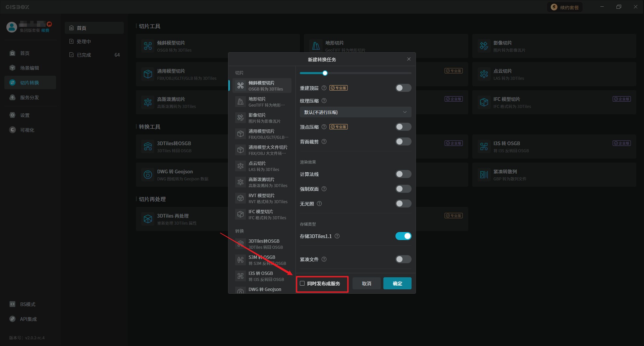Image resolution: width=644 pixels, height=346 pixels.
Task: Click the 影像切片 icon in tools grid
Action: (484, 46)
